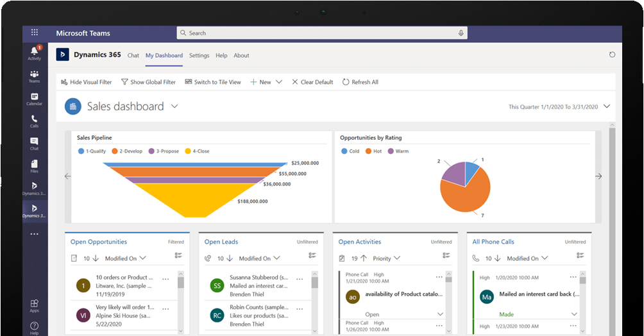The width and height of the screenshot is (644, 336).
Task: Open Modified On sort dropdown in Open Opportunities
Action: click(125, 258)
